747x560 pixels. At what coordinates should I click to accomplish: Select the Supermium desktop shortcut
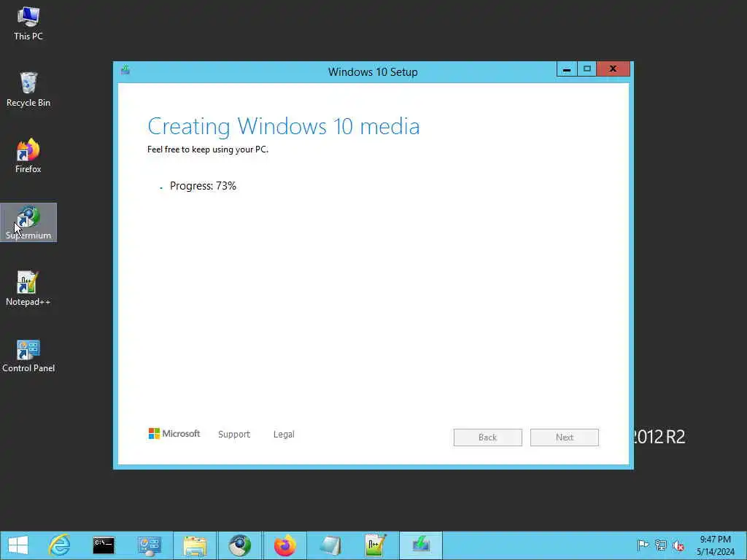tap(28, 222)
